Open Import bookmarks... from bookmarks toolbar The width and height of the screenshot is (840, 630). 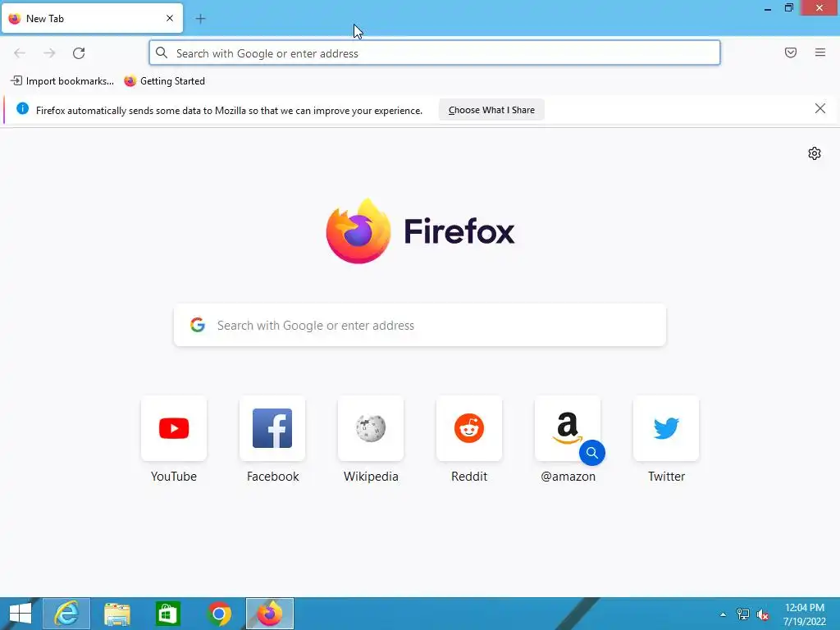(62, 81)
